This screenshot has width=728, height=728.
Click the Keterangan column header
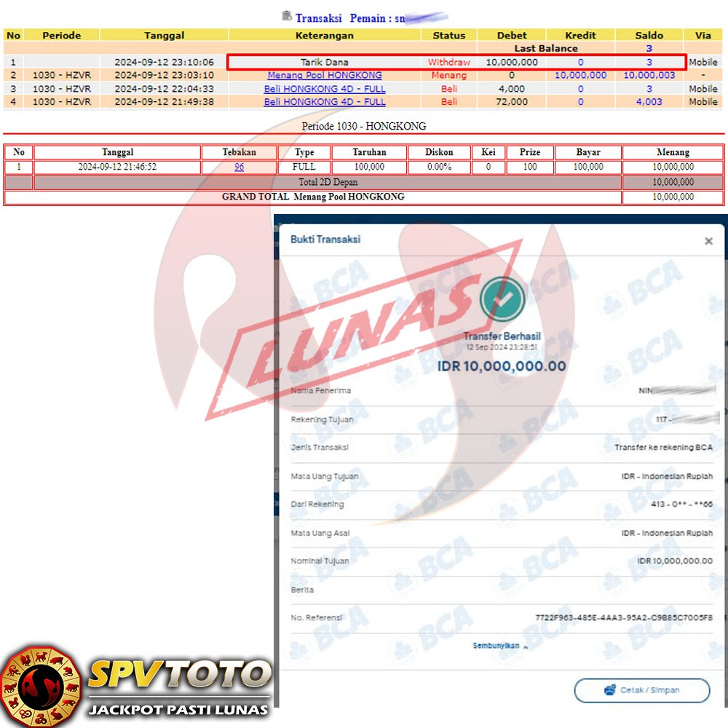pyautogui.click(x=325, y=35)
